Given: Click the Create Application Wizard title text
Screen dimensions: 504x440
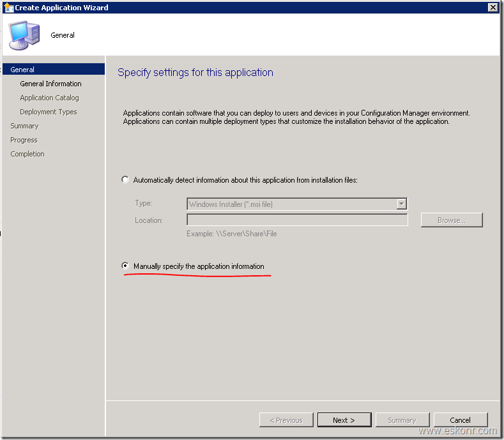Looking at the screenshot, I should 61,8.
